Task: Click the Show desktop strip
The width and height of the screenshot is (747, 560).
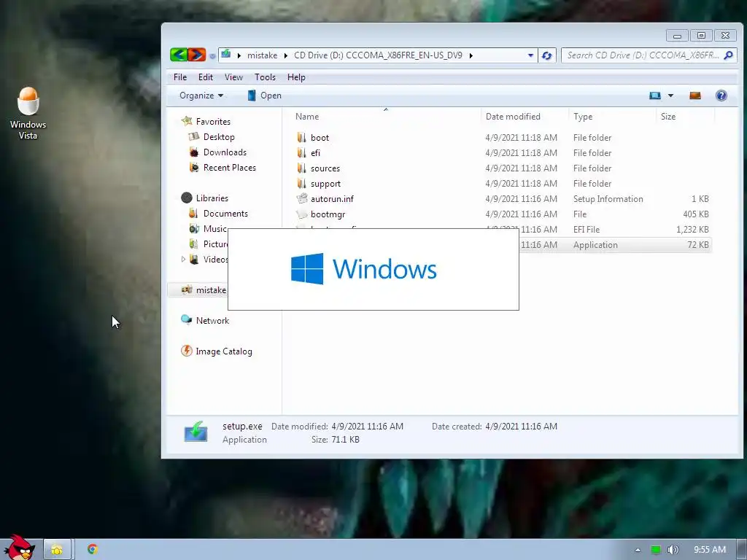Action: coord(742,550)
